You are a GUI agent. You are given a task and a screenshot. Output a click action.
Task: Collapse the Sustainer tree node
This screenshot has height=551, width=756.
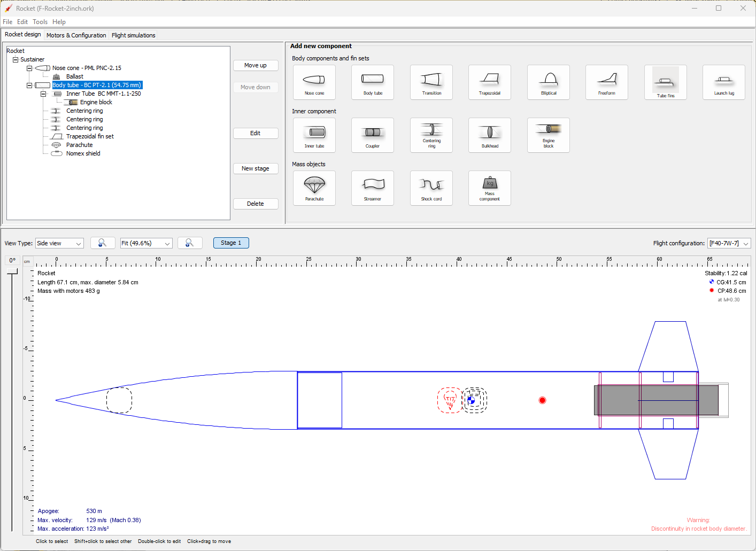pos(16,60)
